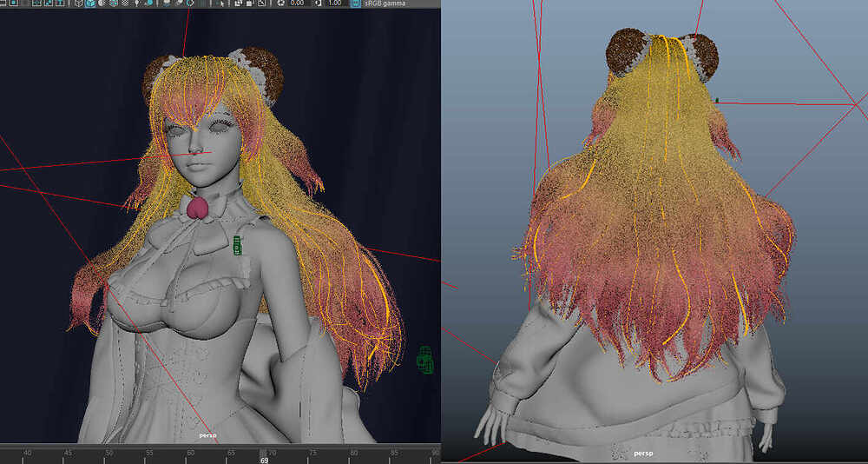Select the green locator icon right of hair
This screenshot has width=868, height=464.
424,359
